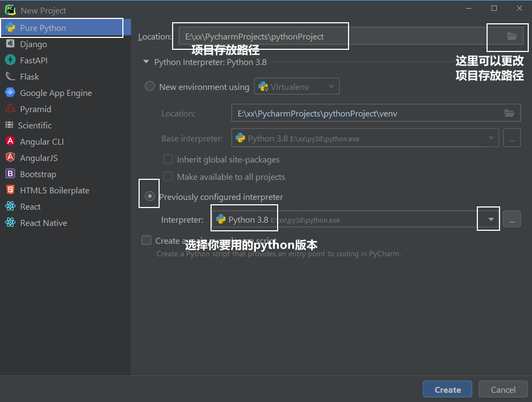The height and width of the screenshot is (402, 532).
Task: Close the New Project dialog
Action: (x=520, y=8)
